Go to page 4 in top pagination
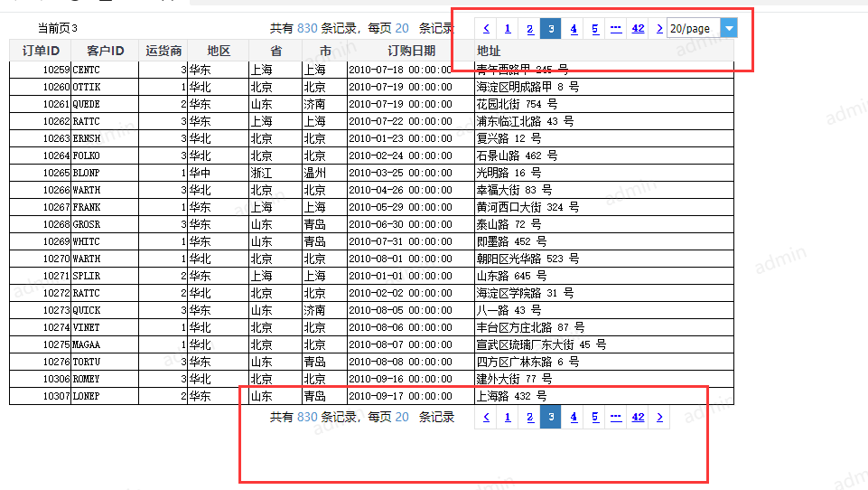 click(574, 28)
